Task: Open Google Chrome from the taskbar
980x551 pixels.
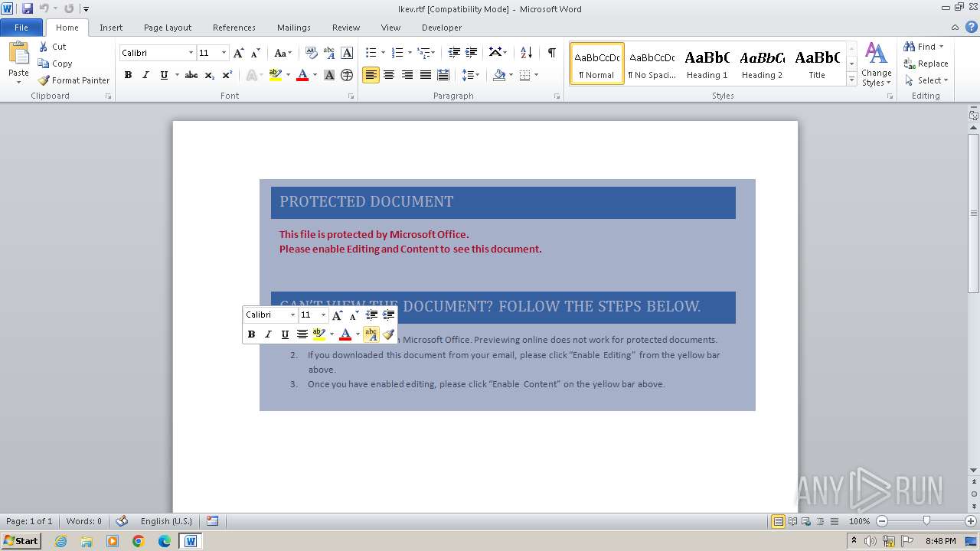Action: [x=139, y=541]
